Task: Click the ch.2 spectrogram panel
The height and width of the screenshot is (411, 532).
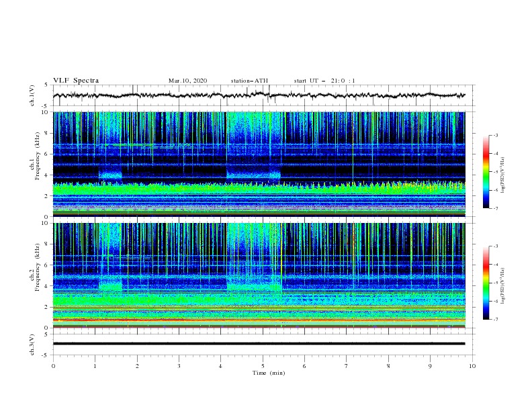Action: point(259,275)
